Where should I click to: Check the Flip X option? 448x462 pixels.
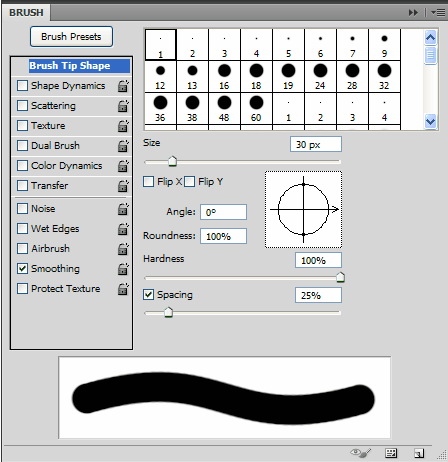(148, 182)
